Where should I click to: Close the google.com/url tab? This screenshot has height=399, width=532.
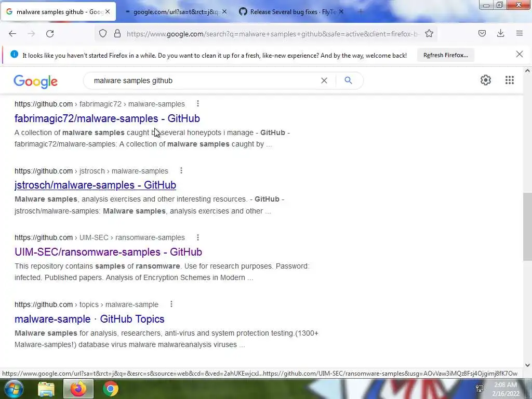coord(224,12)
